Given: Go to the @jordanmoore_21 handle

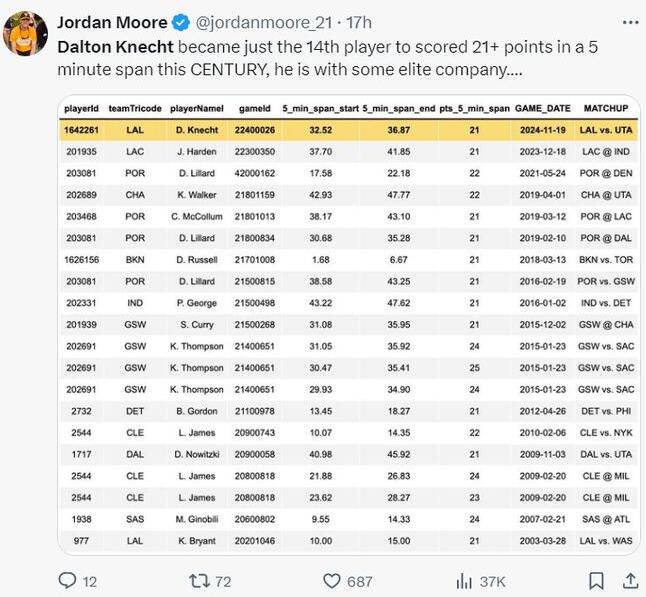Looking at the screenshot, I should (257, 22).
